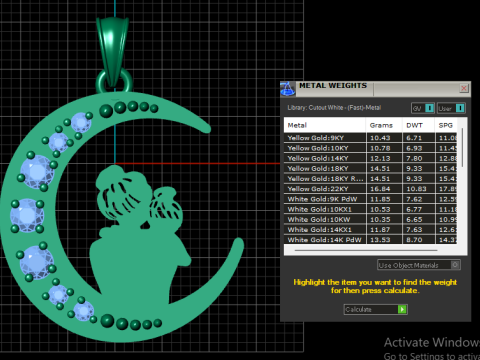The width and height of the screenshot is (480, 360).
Task: Click the 13.53 grams cell
Action: click(x=384, y=240)
